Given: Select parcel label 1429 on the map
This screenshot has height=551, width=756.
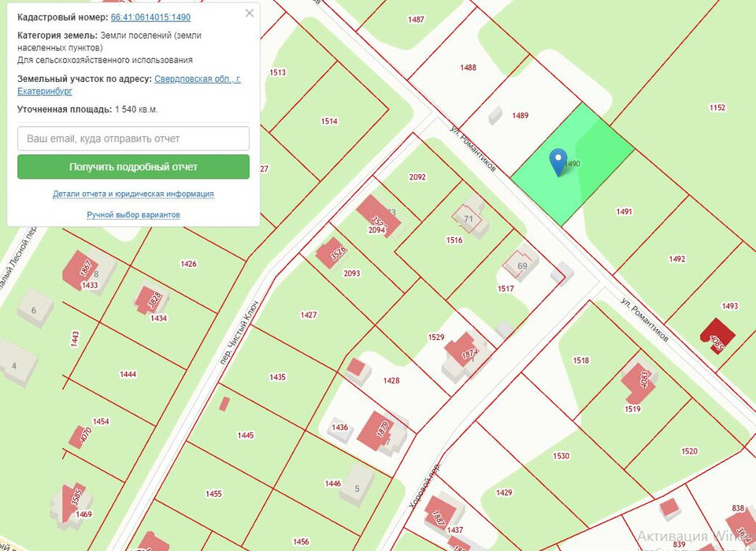Looking at the screenshot, I should click(x=503, y=492).
